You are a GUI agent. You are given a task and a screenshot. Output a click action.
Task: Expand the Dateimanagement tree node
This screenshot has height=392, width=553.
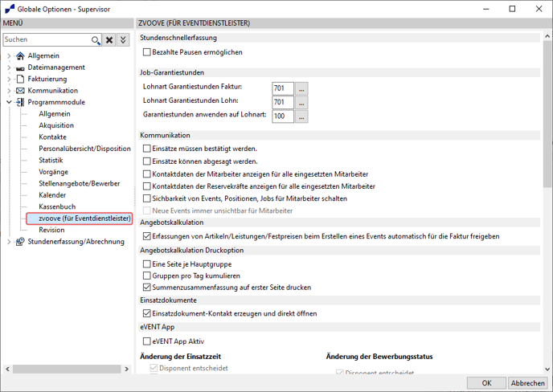tap(9, 67)
